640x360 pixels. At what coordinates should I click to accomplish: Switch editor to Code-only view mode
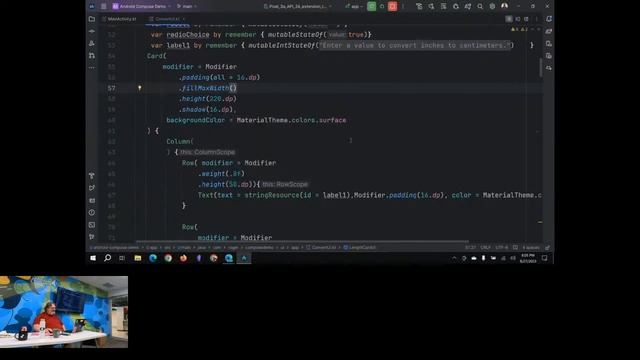coord(509,19)
